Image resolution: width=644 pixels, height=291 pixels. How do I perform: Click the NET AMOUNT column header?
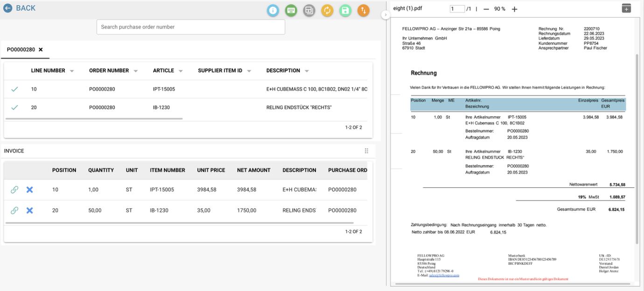[x=254, y=170]
